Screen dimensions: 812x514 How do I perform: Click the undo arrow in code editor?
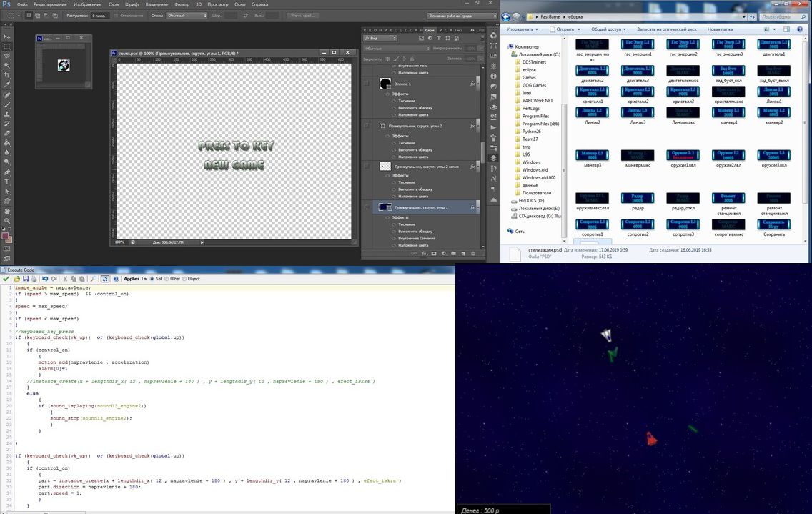click(45, 279)
